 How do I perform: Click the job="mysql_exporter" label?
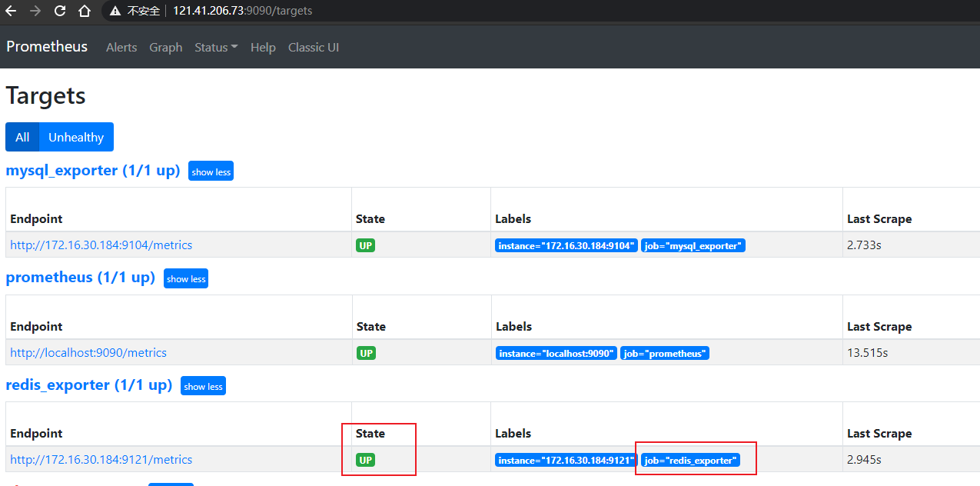pyautogui.click(x=693, y=246)
